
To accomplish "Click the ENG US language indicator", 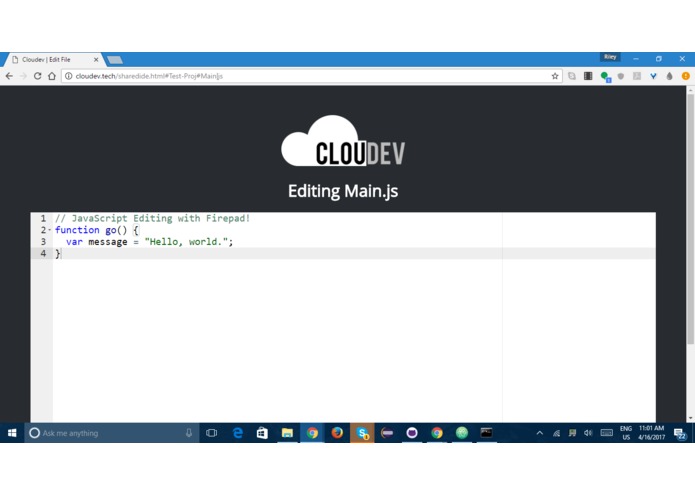I will tap(626, 433).
